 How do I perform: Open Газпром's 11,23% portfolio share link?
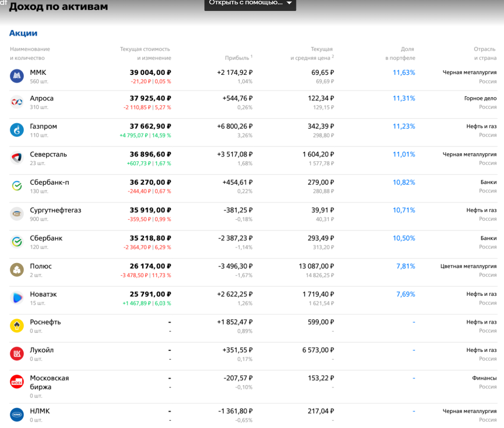[403, 126]
